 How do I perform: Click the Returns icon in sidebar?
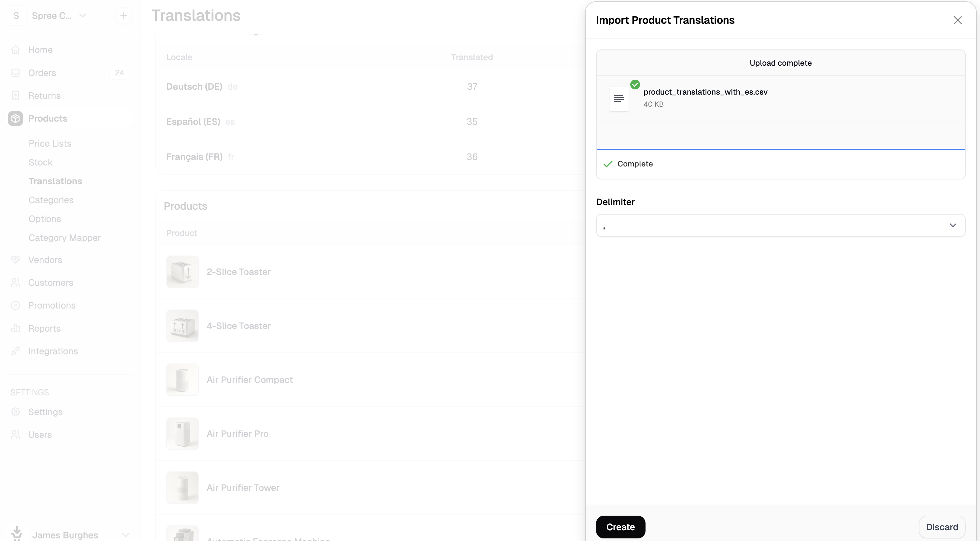(16, 96)
